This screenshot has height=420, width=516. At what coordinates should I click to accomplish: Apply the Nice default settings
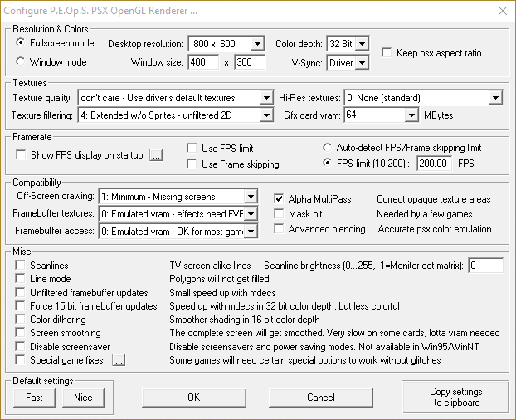pyautogui.click(x=83, y=398)
